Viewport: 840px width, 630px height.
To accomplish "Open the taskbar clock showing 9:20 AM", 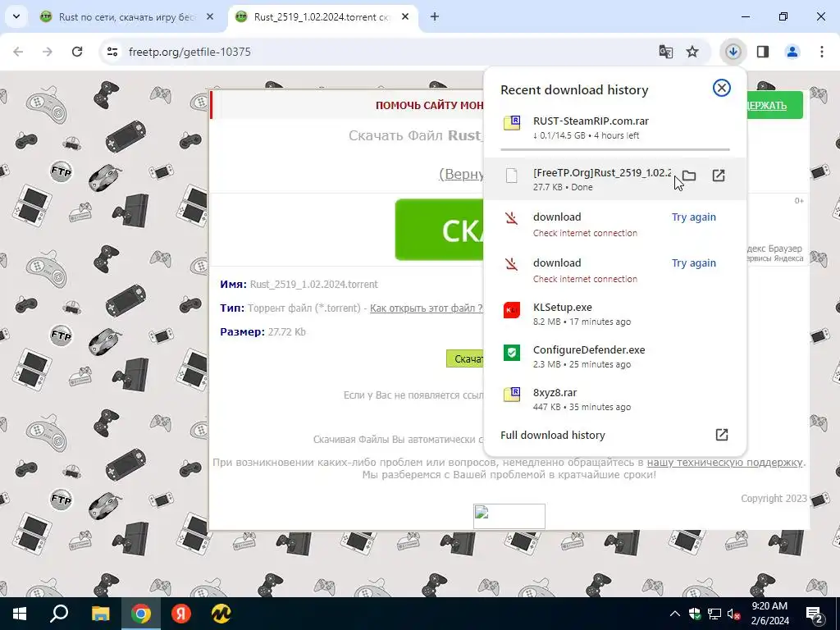I will coord(769,614).
